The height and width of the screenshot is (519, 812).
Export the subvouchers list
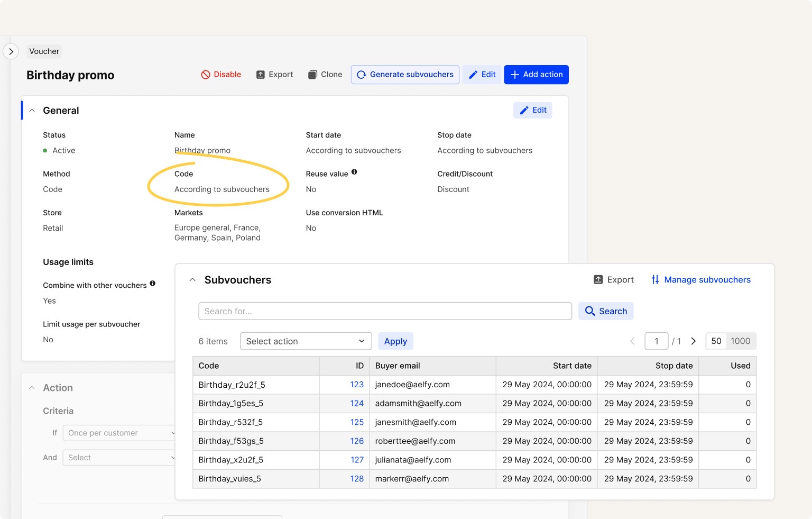(613, 280)
